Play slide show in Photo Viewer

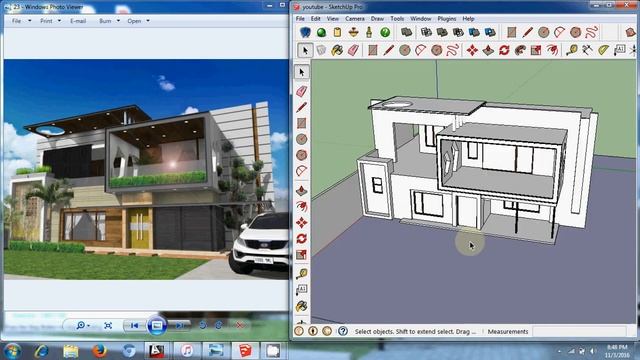point(157,325)
